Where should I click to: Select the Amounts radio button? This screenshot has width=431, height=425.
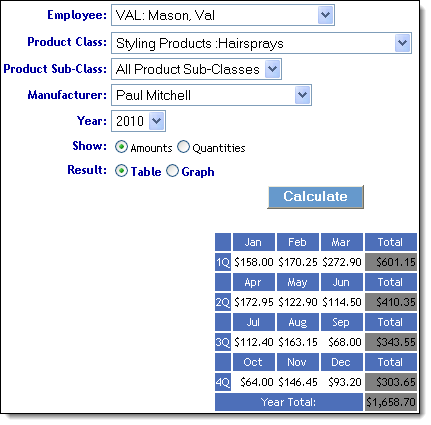tap(121, 147)
